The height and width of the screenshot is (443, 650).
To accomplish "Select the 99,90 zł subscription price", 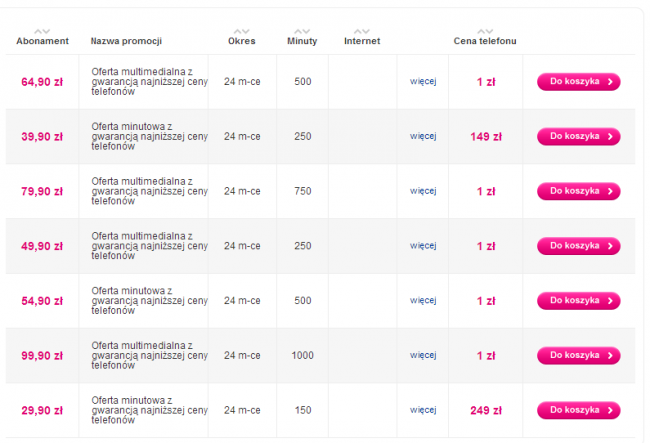I will pos(42,356).
